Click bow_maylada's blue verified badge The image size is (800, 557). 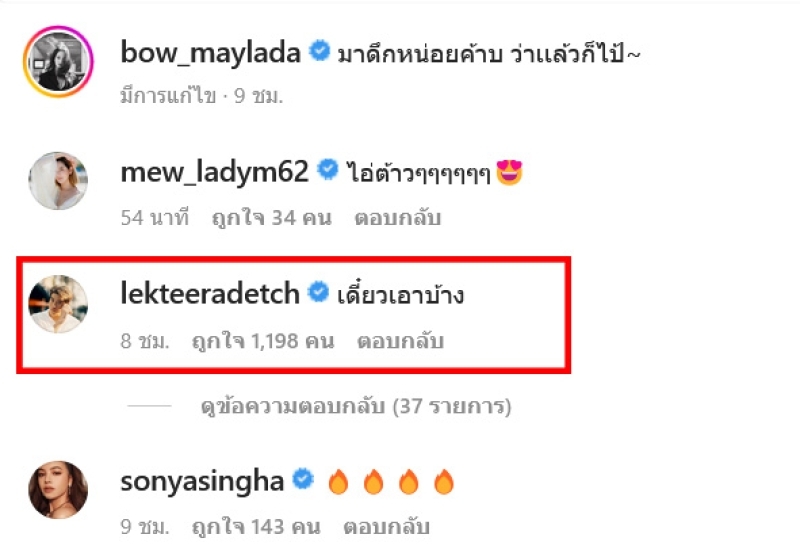pos(320,50)
